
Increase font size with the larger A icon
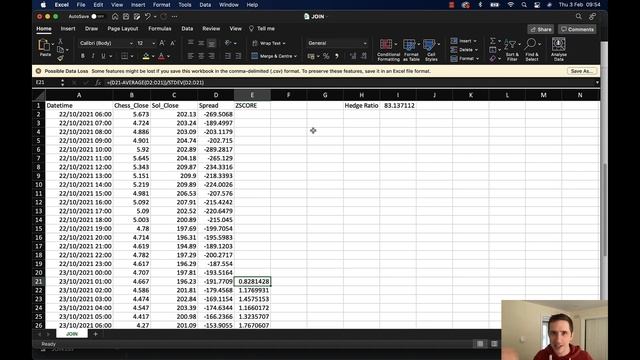[162, 43]
